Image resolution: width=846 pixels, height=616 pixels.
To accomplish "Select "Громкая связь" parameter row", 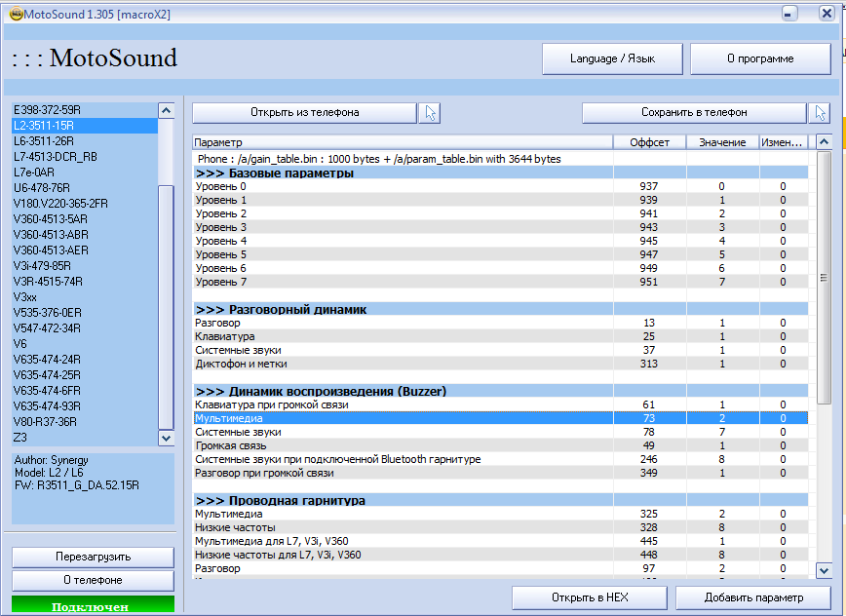I will [500, 446].
